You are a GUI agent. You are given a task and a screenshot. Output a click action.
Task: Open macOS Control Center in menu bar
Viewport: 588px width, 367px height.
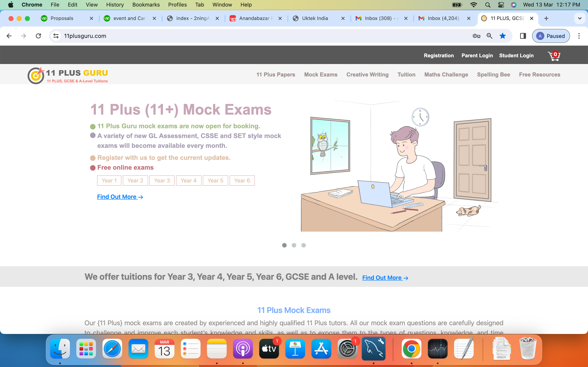(x=501, y=5)
